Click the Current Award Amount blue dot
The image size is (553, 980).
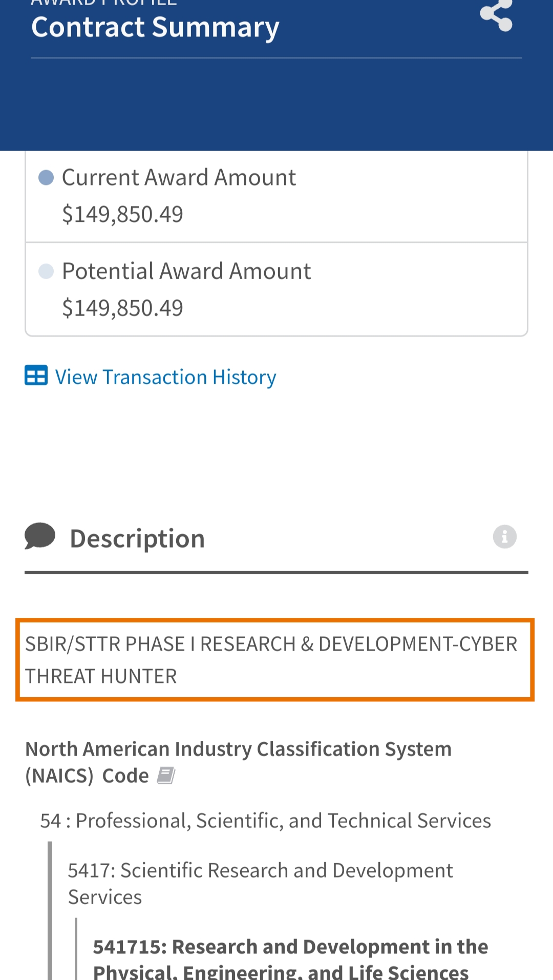pyautogui.click(x=46, y=178)
